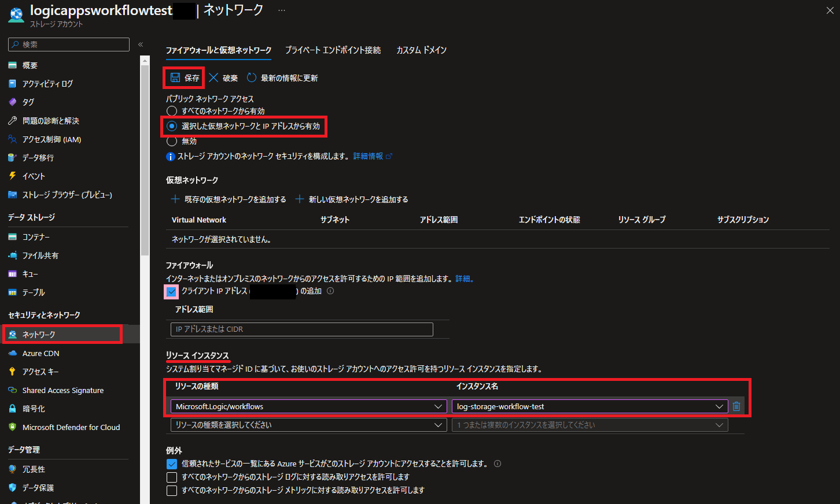This screenshot has width=840, height=504.
Task: Open アクティビティ ログ from the sidebar
Action: pos(47,84)
